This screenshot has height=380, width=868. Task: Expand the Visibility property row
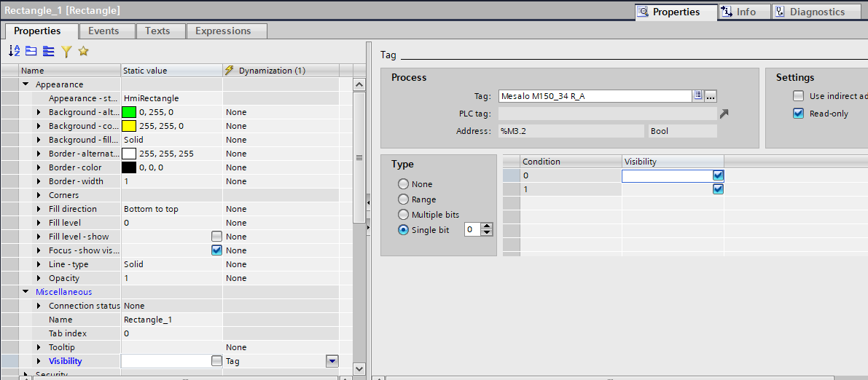(x=39, y=360)
